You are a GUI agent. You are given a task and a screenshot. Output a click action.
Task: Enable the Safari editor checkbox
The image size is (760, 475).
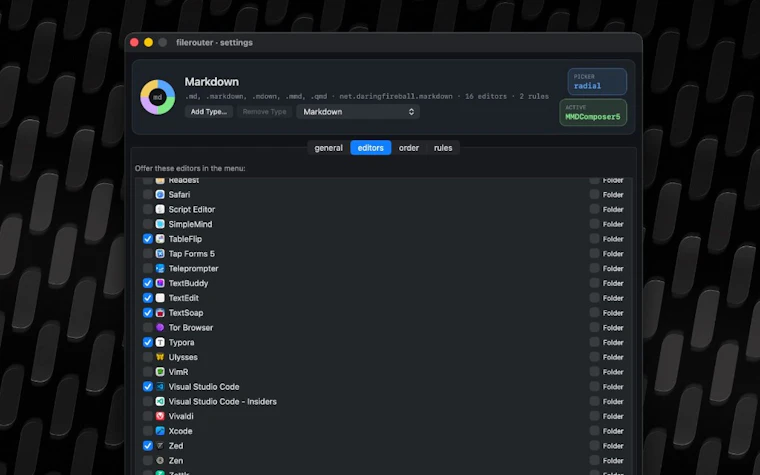click(148, 194)
